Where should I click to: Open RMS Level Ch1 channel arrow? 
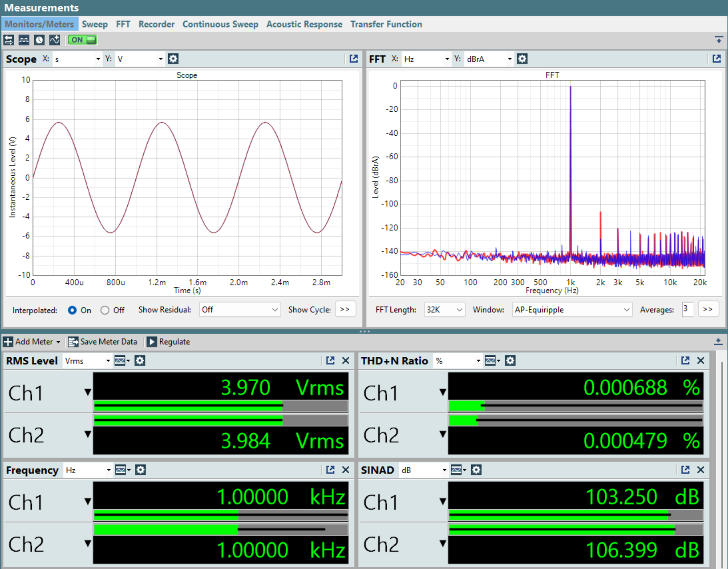pos(88,392)
